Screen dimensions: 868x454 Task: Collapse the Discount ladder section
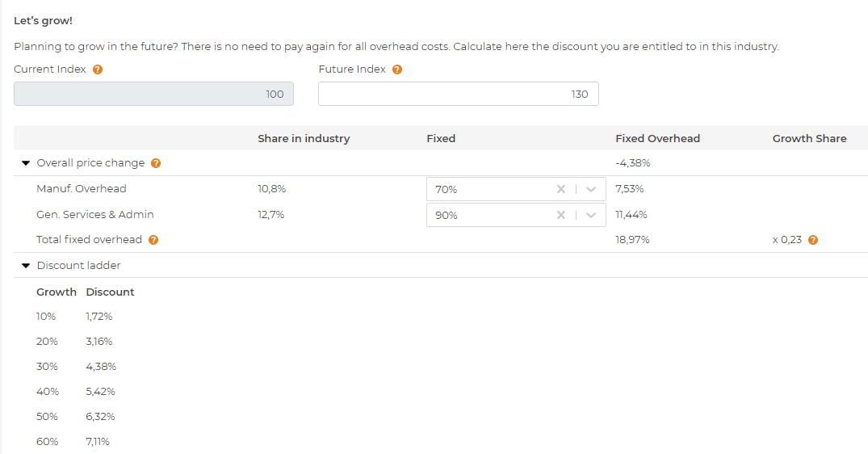pyautogui.click(x=26, y=266)
